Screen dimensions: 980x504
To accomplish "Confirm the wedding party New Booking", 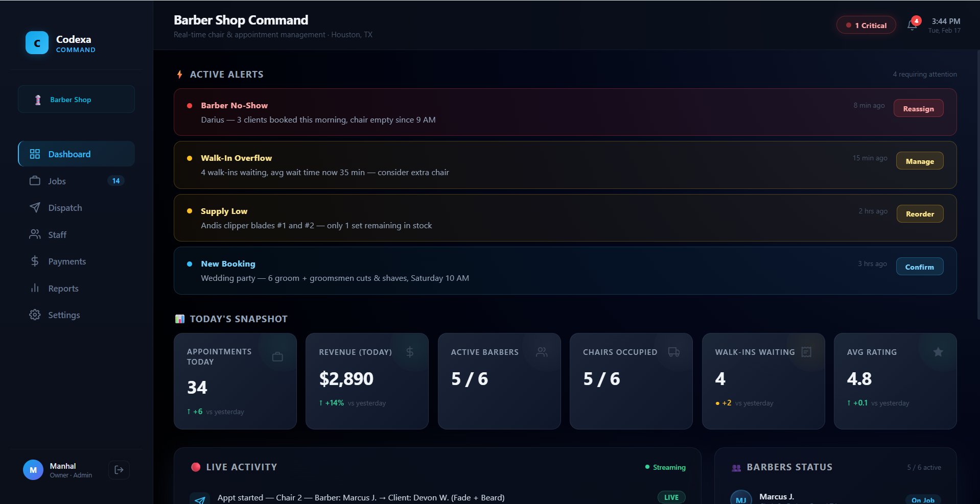I will 920,266.
